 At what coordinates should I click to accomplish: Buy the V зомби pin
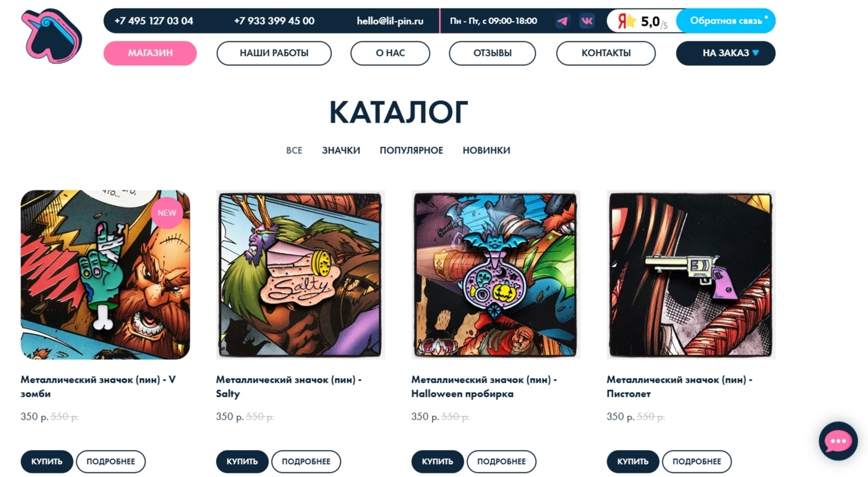47,461
